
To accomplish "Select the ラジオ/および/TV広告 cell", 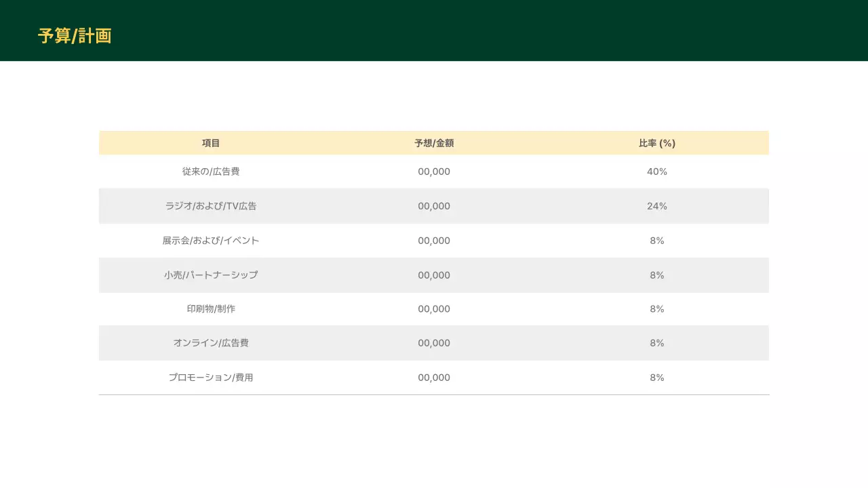I will [x=211, y=206].
